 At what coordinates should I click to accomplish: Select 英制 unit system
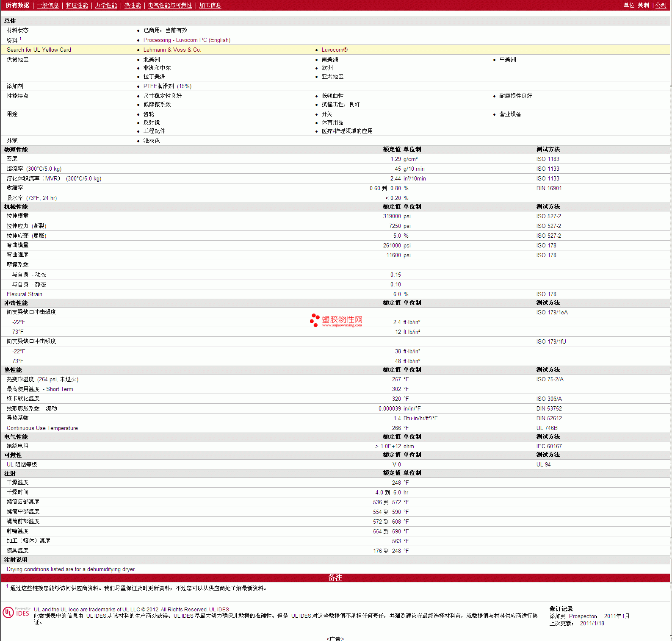coord(643,5)
